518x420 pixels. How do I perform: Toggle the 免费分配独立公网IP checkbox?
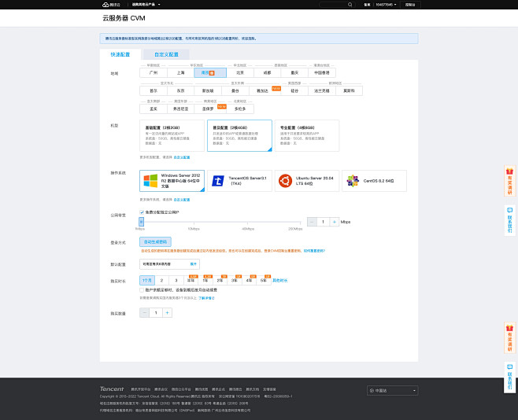[x=142, y=212]
